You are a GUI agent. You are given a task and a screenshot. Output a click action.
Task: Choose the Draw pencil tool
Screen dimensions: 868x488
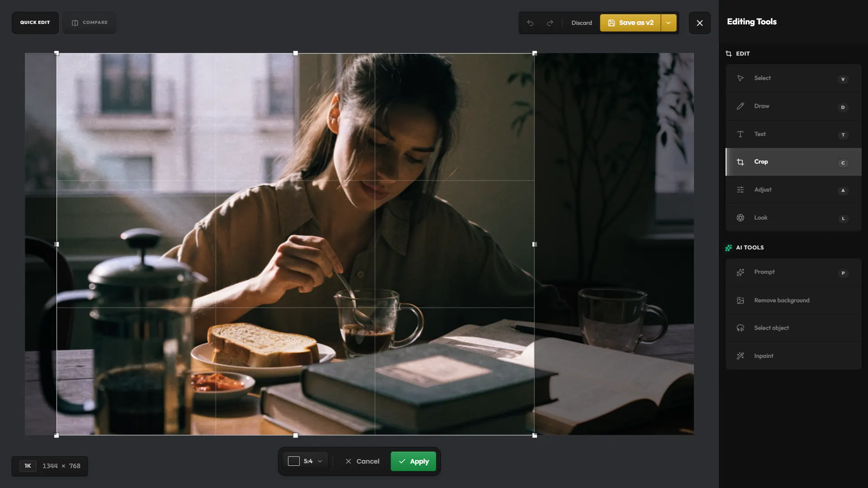[x=793, y=106]
